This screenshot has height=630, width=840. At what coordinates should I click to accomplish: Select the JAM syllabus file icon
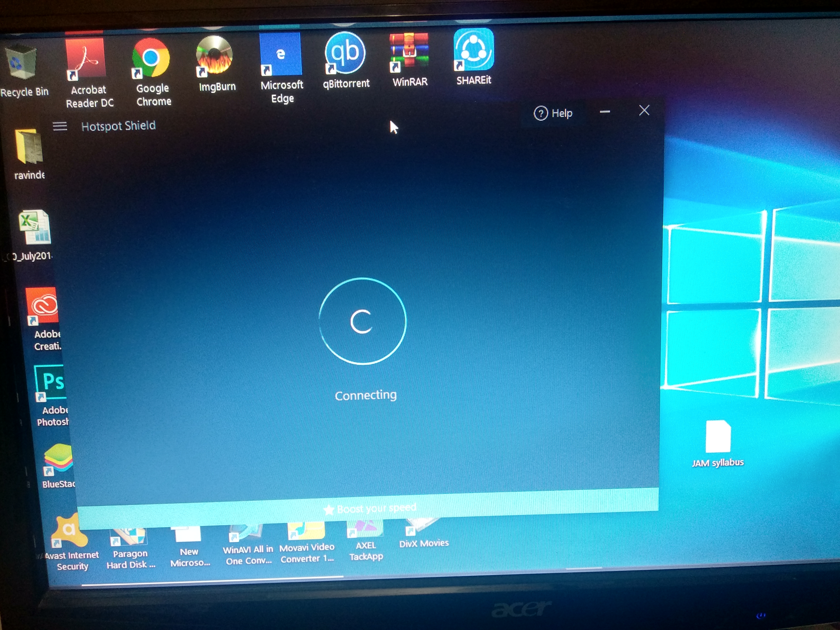click(718, 444)
